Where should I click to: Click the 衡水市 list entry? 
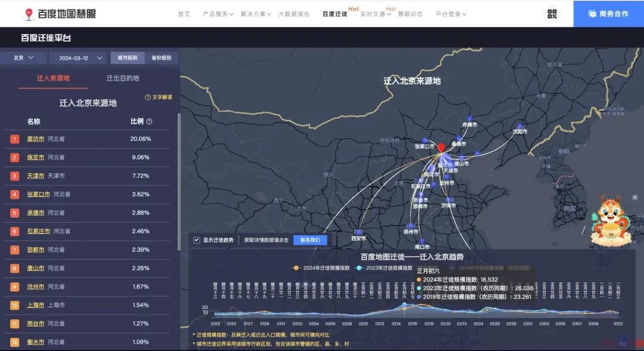tap(87, 342)
